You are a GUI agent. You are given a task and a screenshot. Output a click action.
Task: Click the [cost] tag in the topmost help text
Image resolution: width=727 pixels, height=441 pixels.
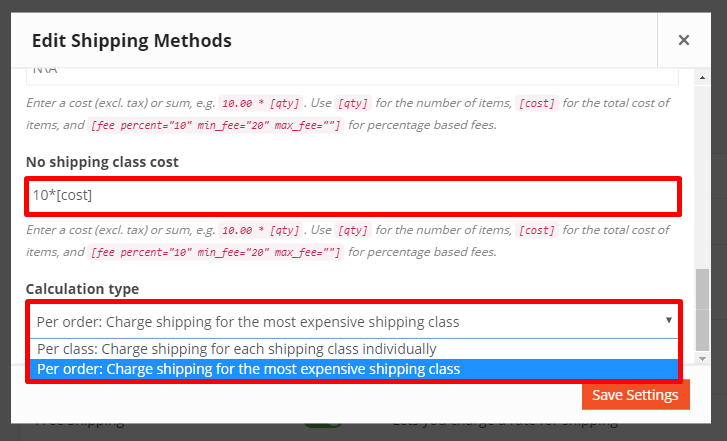(536, 103)
